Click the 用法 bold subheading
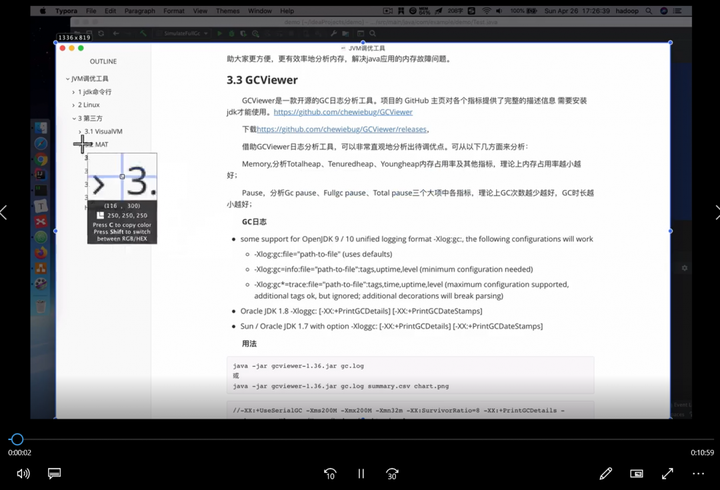The height and width of the screenshot is (490, 720). click(249, 344)
